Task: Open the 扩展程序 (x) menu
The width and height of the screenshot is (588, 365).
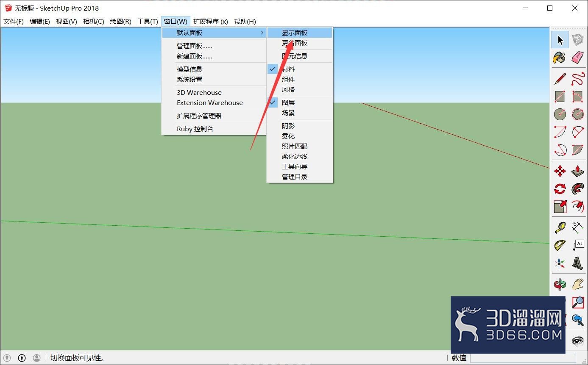Action: pyautogui.click(x=211, y=22)
